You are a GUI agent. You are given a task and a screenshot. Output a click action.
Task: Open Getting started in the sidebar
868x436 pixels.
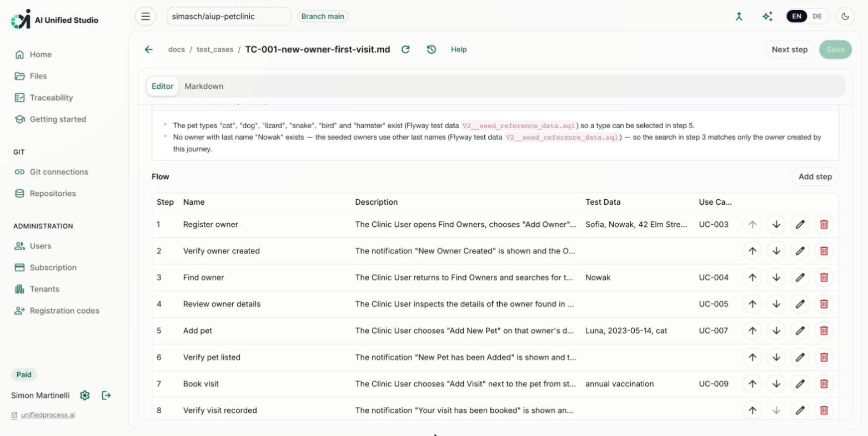click(58, 119)
